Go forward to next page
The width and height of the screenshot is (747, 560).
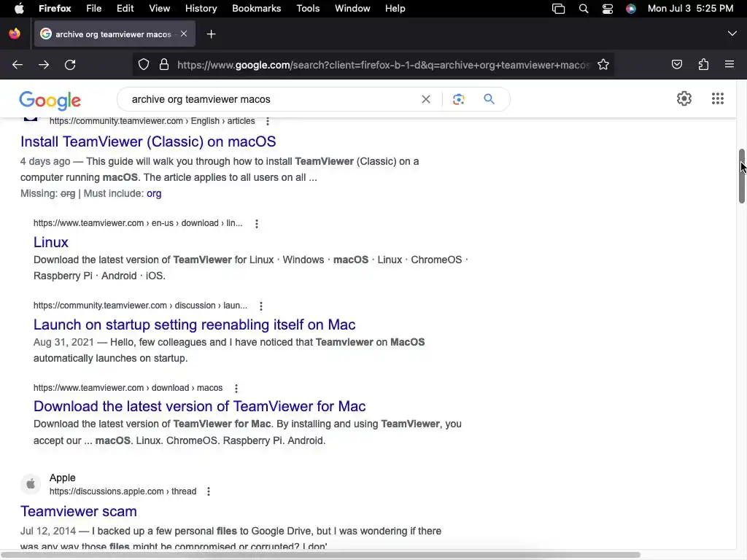coord(44,65)
